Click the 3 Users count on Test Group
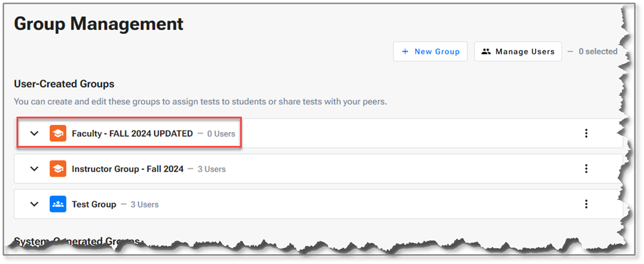The image size is (644, 264). pyautogui.click(x=144, y=205)
